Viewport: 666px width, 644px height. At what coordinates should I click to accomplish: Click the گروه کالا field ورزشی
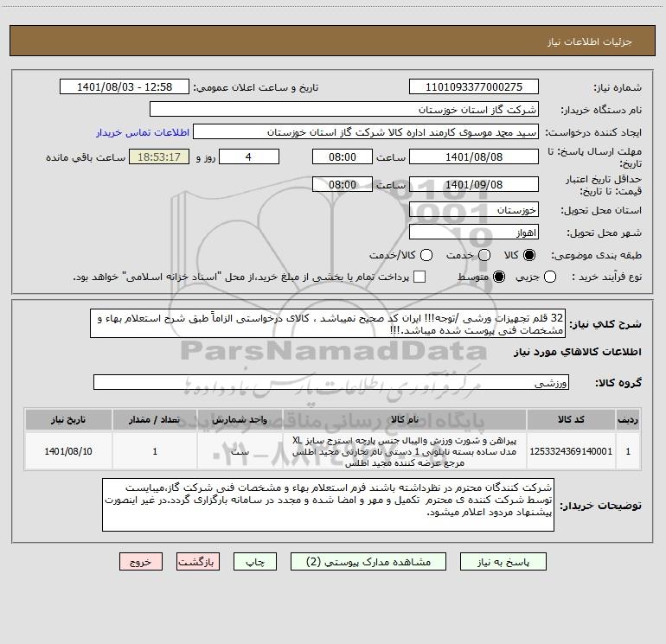pos(331,382)
